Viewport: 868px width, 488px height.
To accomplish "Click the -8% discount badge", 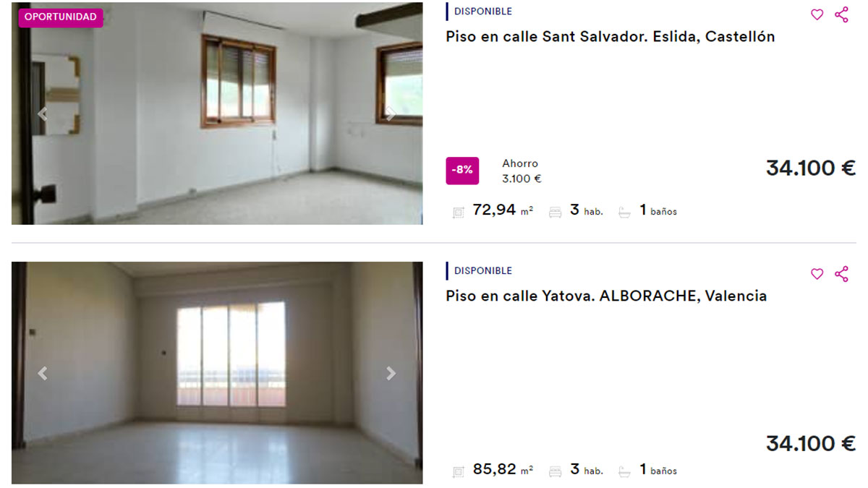I will [462, 171].
